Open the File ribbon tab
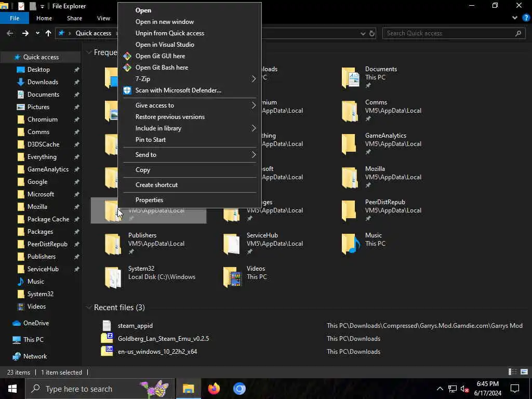Viewport: 532px width, 399px height. tap(15, 18)
